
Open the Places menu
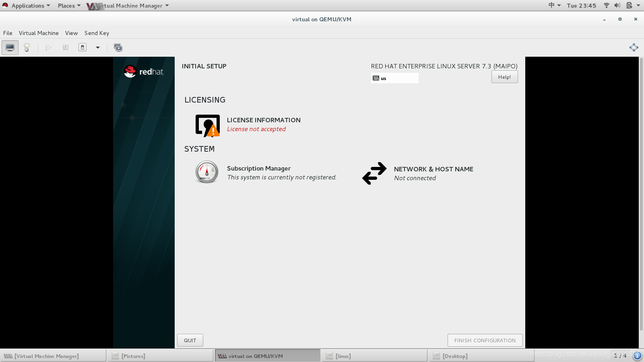pyautogui.click(x=69, y=6)
